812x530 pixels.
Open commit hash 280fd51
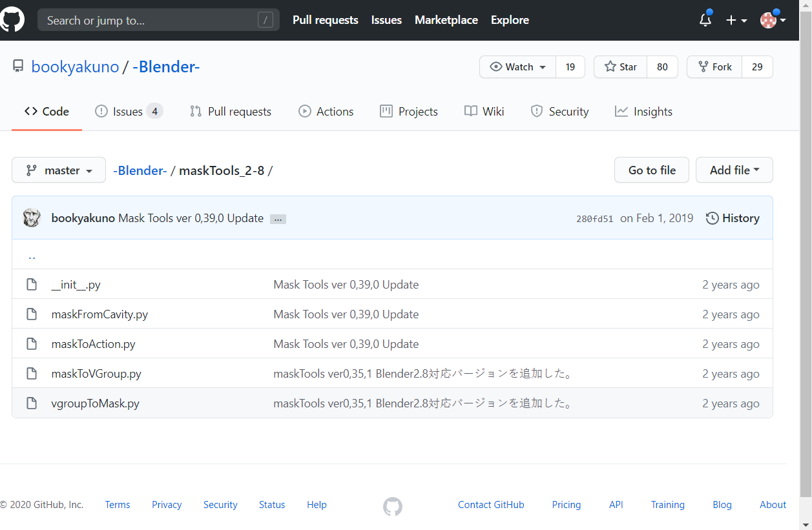click(x=594, y=218)
